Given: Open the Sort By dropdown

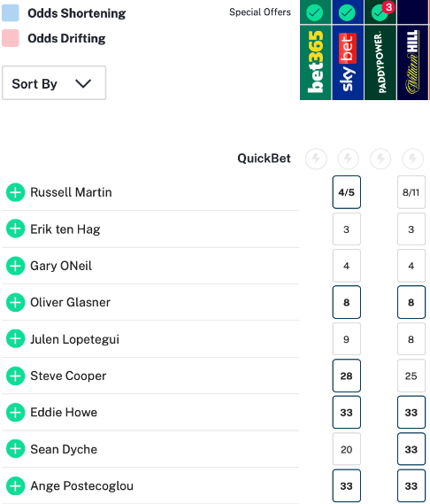Looking at the screenshot, I should pos(54,83).
